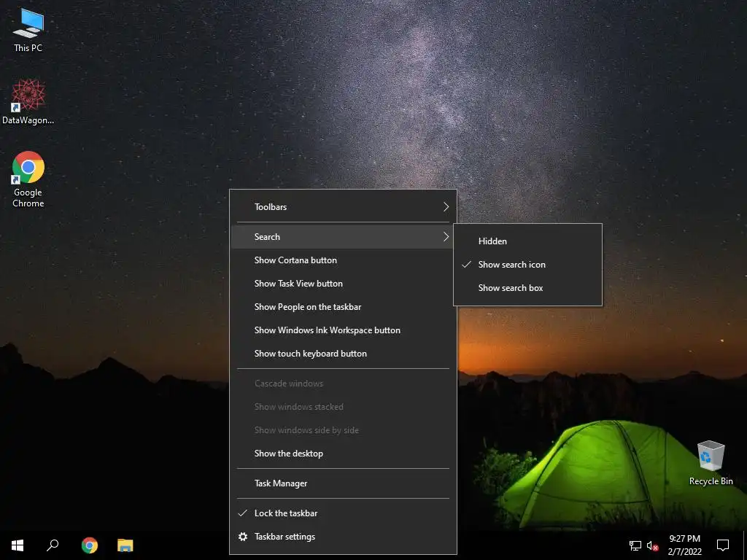747x560 pixels.
Task: Toggle Show Cortana button
Action: point(343,260)
